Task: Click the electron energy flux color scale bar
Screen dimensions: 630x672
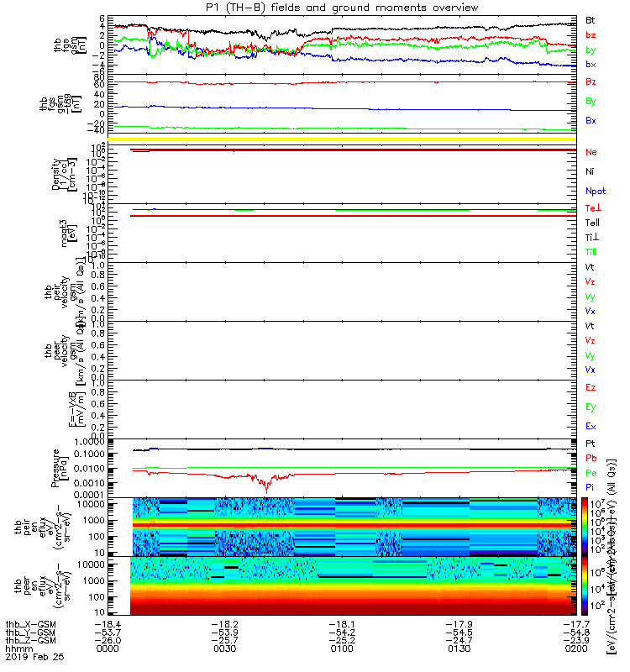Action: (x=585, y=585)
